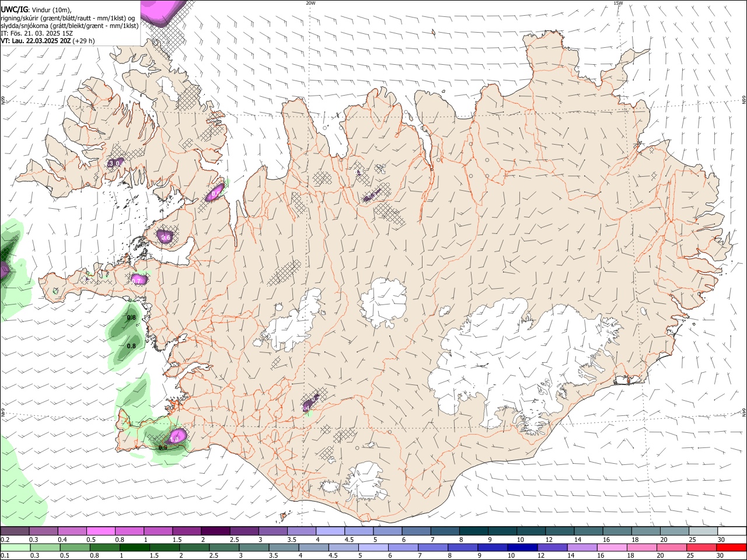Select the upper legend row swatch labeled 4.5

pyautogui.click(x=358, y=531)
